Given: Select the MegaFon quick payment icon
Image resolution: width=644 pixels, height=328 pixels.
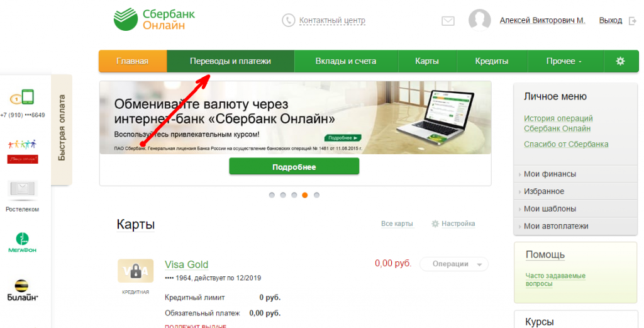Looking at the screenshot, I should pyautogui.click(x=22, y=242).
